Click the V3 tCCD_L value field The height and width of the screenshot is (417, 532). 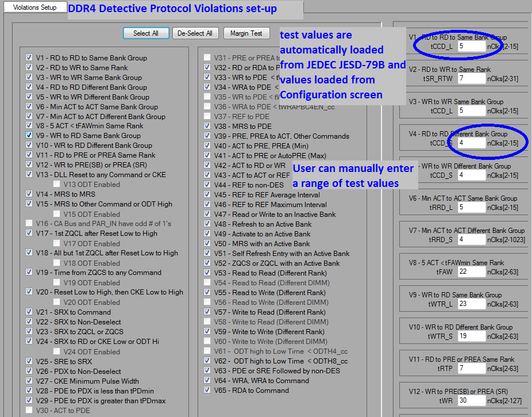(x=471, y=110)
